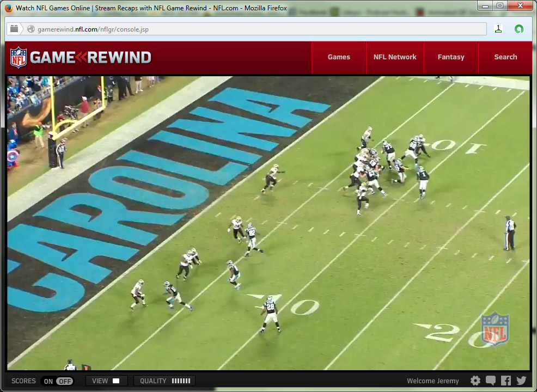The image size is (537, 392).
Task: Maximize the Firefox window
Action: (500, 5)
